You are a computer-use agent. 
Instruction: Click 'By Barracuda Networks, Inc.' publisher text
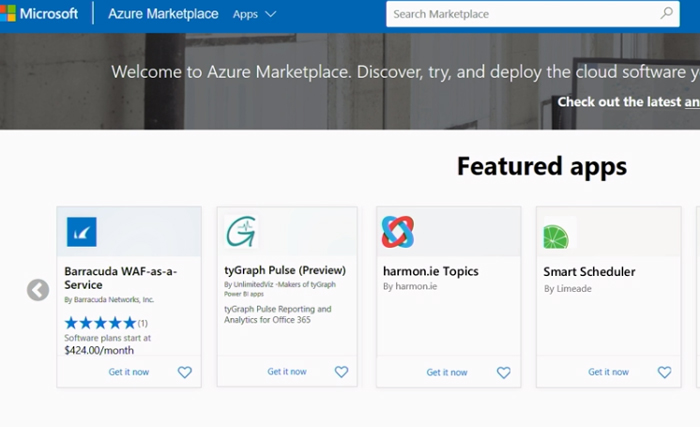click(x=109, y=300)
